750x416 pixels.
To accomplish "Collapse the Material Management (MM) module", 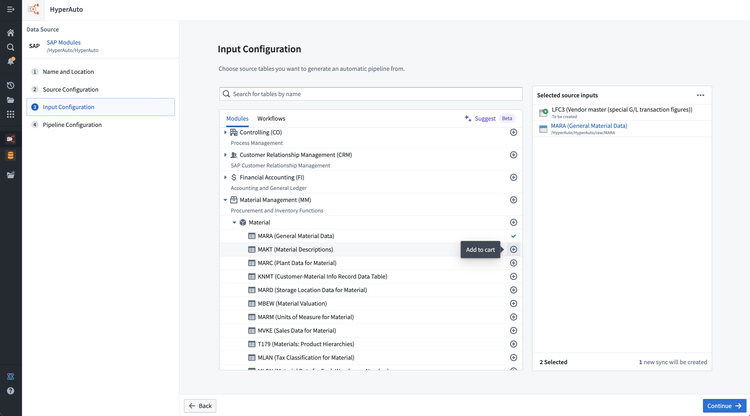I will point(225,200).
